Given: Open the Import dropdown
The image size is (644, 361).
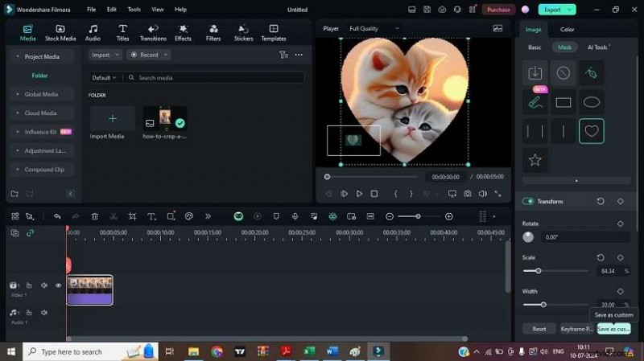Looking at the screenshot, I should (x=105, y=55).
